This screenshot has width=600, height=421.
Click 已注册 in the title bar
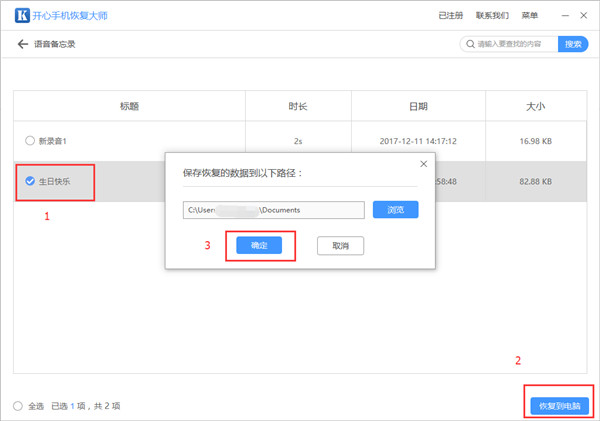[x=452, y=16]
